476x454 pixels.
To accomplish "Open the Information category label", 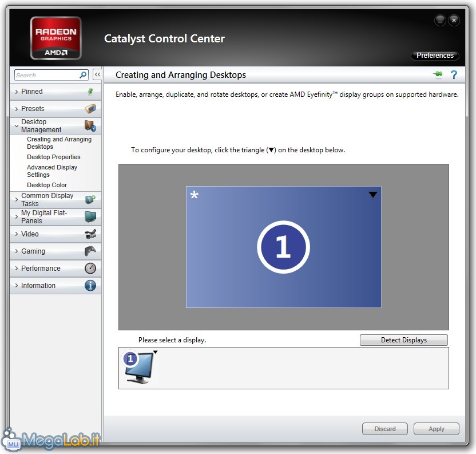I will tap(38, 285).
